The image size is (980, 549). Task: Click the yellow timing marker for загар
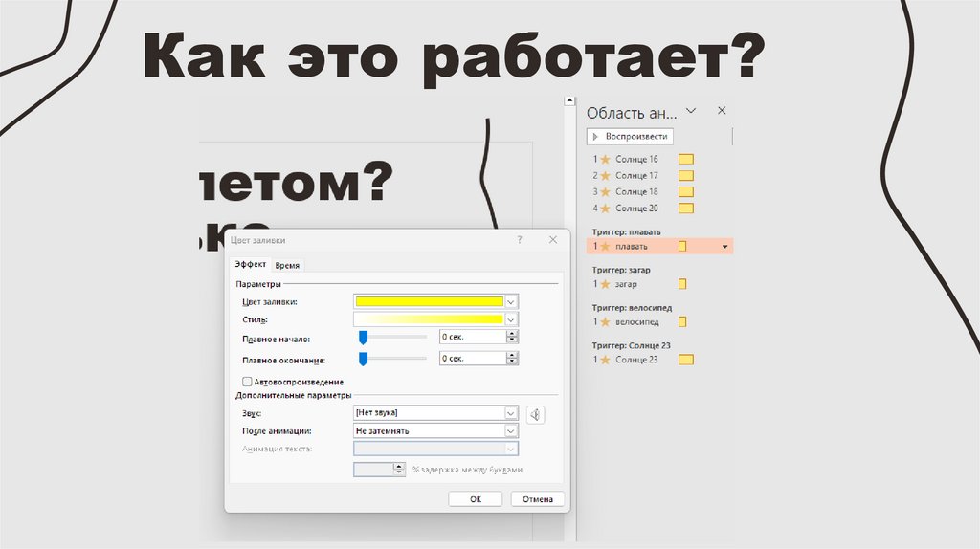[682, 284]
